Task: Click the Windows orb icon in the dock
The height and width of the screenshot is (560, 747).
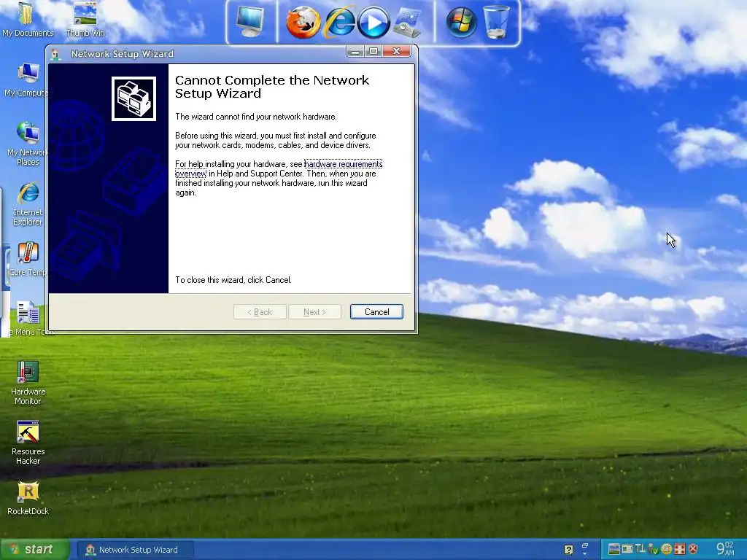Action: coord(461,22)
